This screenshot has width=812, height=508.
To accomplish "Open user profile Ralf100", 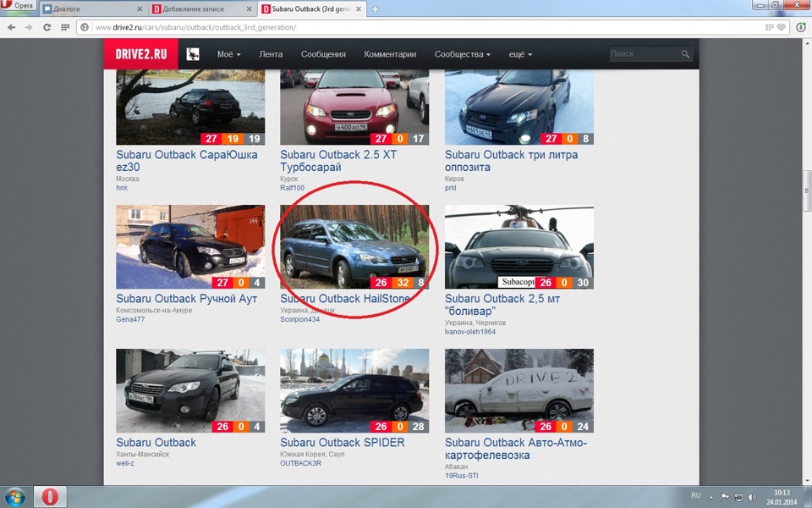I will click(292, 188).
